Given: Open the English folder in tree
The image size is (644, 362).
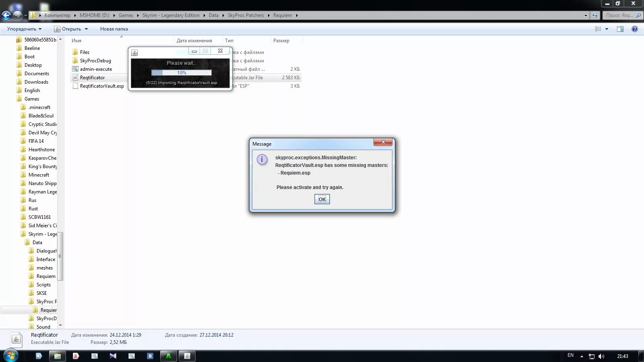Looking at the screenshot, I should click(x=32, y=90).
